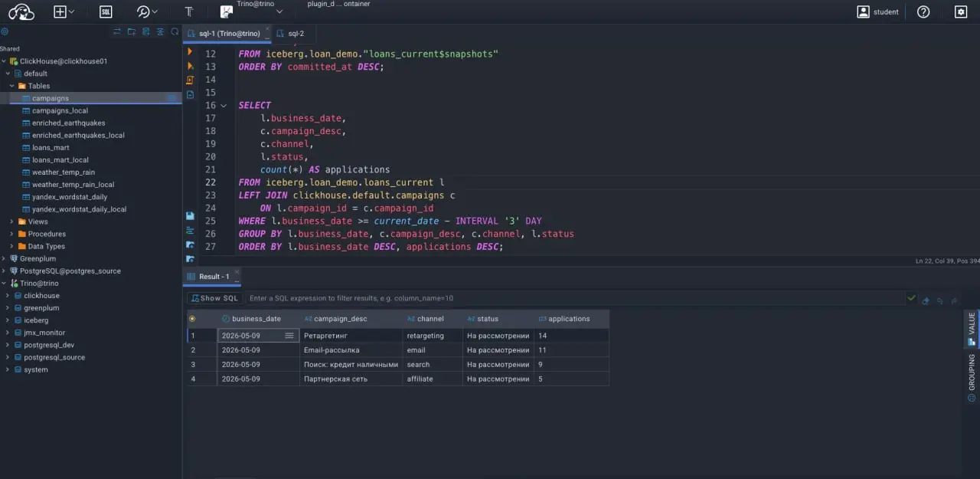Run the SQL script icon
This screenshot has height=479, width=980.
(x=191, y=80)
